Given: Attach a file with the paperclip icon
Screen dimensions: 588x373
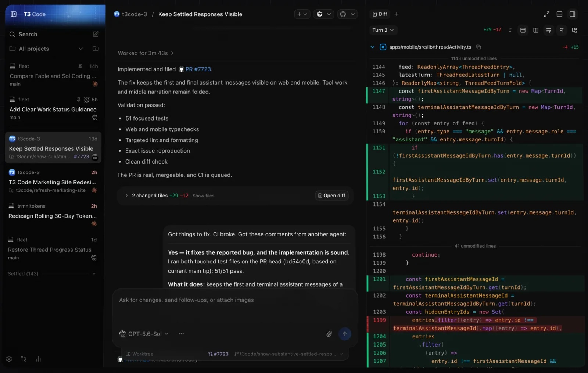Looking at the screenshot, I should point(329,334).
